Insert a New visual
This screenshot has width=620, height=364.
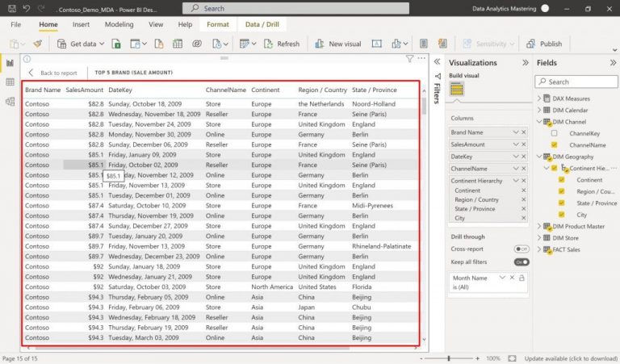pos(338,44)
